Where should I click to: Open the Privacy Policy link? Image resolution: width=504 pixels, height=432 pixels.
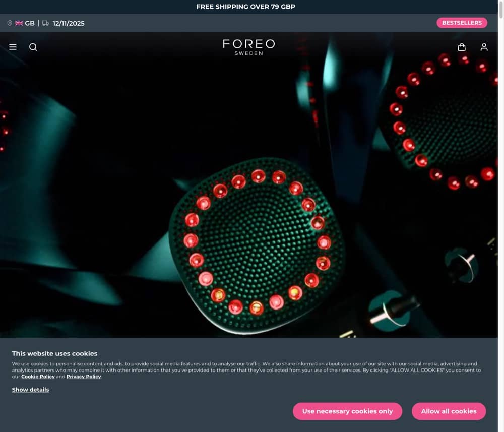pos(84,377)
